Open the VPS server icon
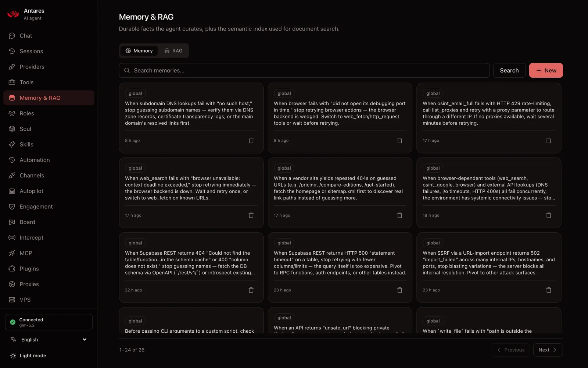This screenshot has width=588, height=368. (12, 300)
